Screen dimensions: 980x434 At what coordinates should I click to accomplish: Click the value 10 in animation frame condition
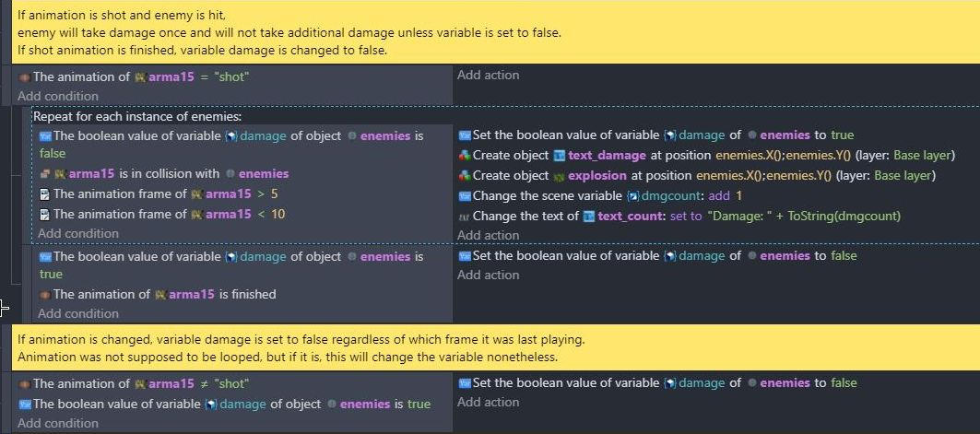(x=278, y=214)
